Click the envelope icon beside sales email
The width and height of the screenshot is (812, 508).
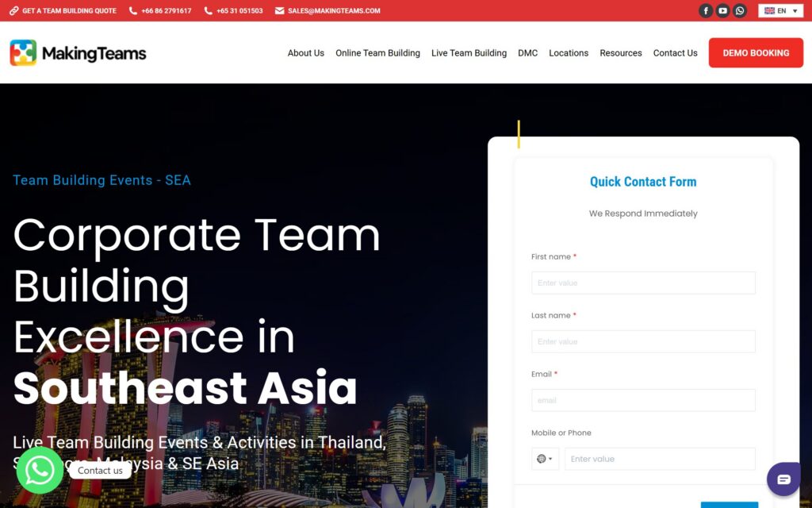click(280, 10)
